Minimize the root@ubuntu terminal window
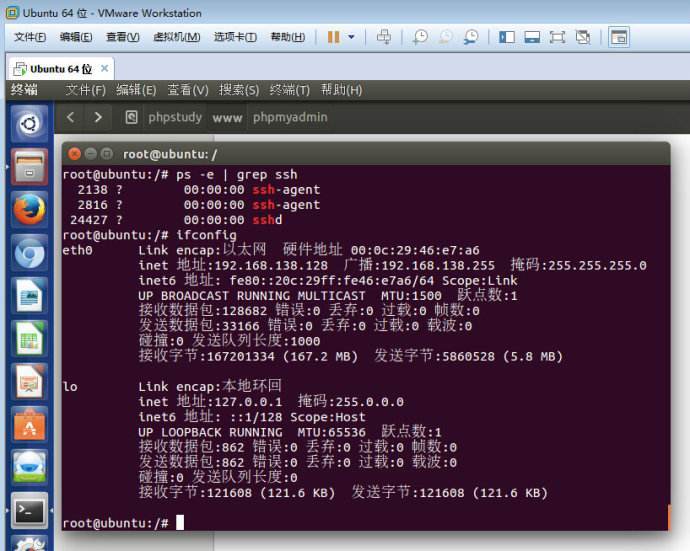The height and width of the screenshot is (551, 690). (91, 154)
